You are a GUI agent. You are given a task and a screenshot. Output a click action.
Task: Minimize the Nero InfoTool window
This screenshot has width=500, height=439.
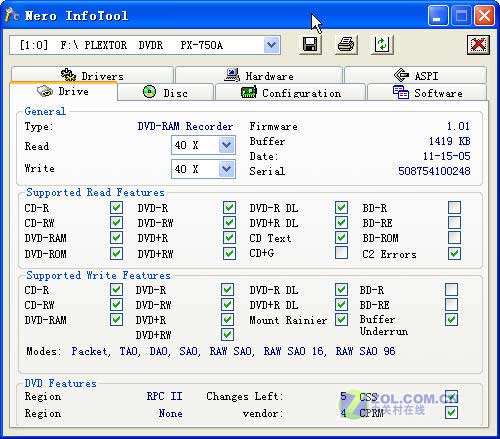(438, 15)
